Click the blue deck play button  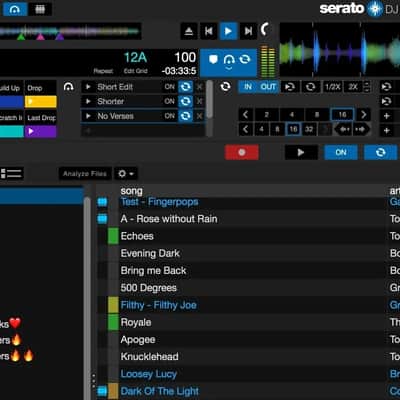pos(228,31)
